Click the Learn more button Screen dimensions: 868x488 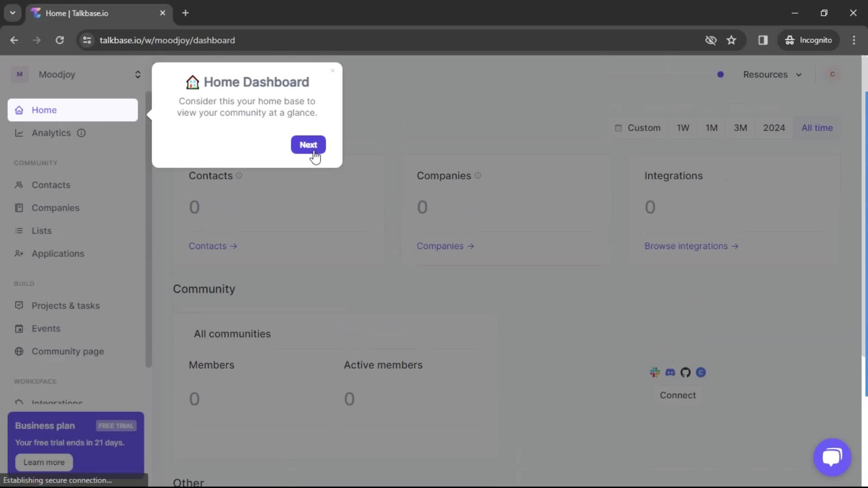[43, 462]
